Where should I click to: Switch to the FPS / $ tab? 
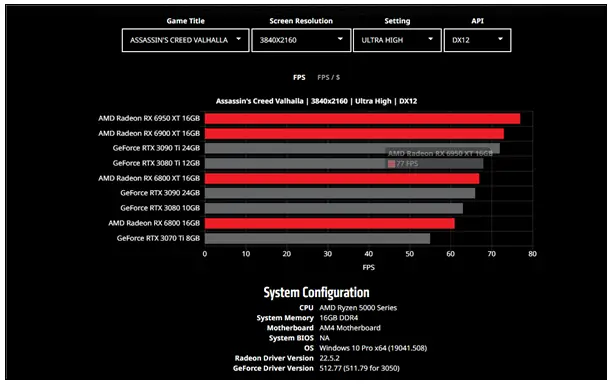(328, 77)
